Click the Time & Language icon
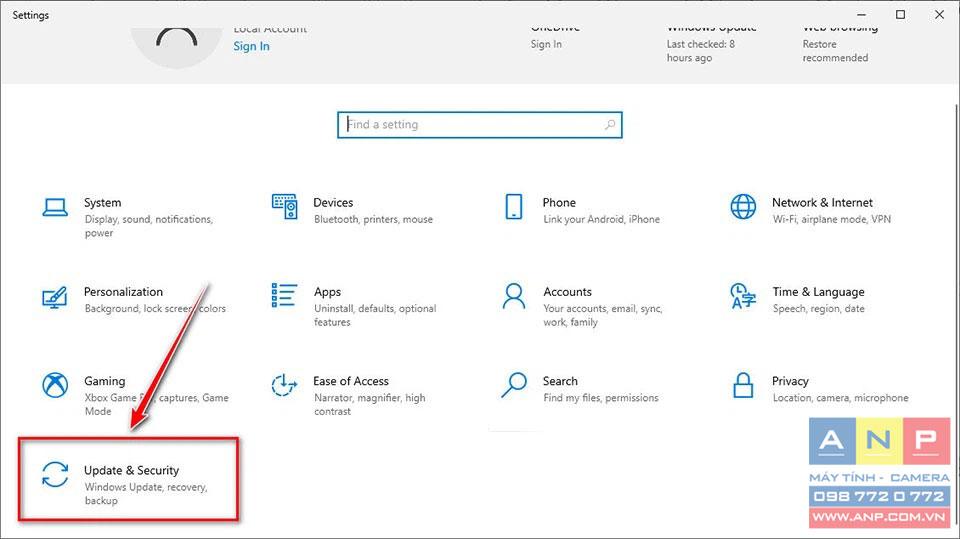Screen dimensions: 960x539 click(x=743, y=296)
